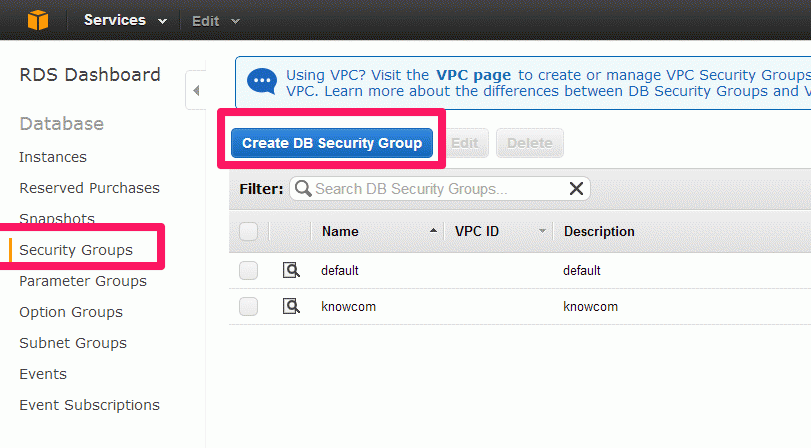811x448 pixels.
Task: Open Snapshots in the sidebar
Action: coord(57,218)
